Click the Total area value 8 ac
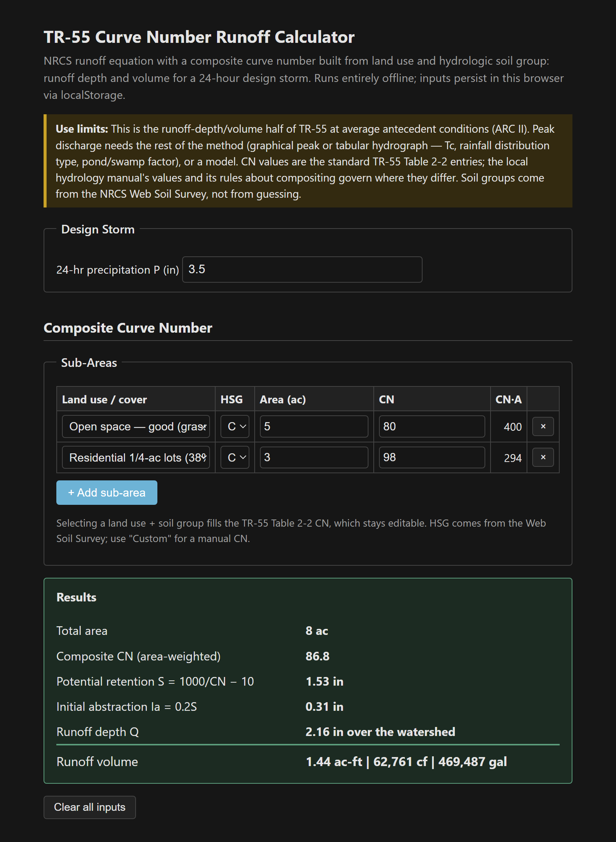The image size is (616, 842). coord(317,630)
